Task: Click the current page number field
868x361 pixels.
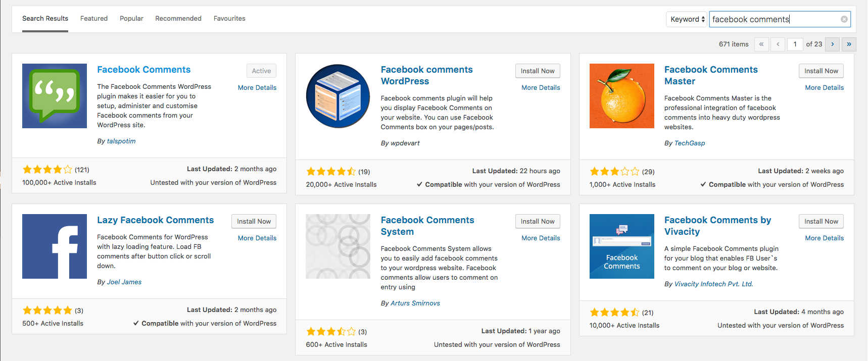Action: tap(795, 44)
